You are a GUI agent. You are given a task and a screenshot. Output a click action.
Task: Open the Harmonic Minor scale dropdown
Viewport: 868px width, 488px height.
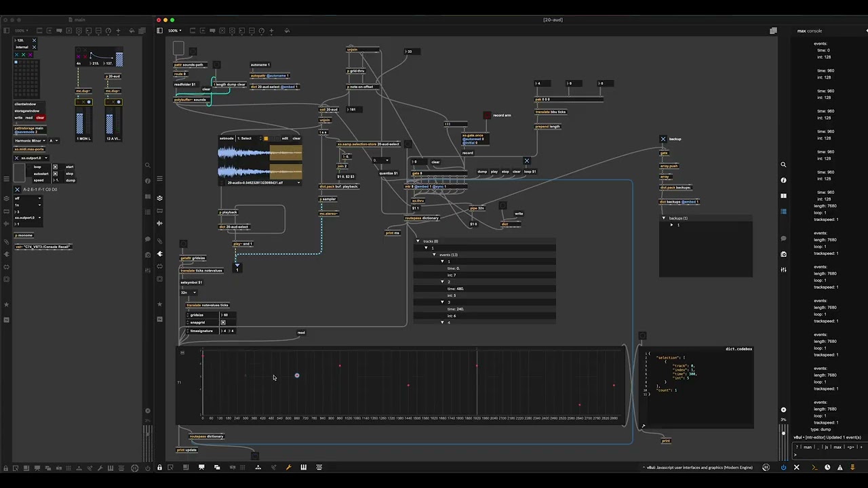pos(30,140)
